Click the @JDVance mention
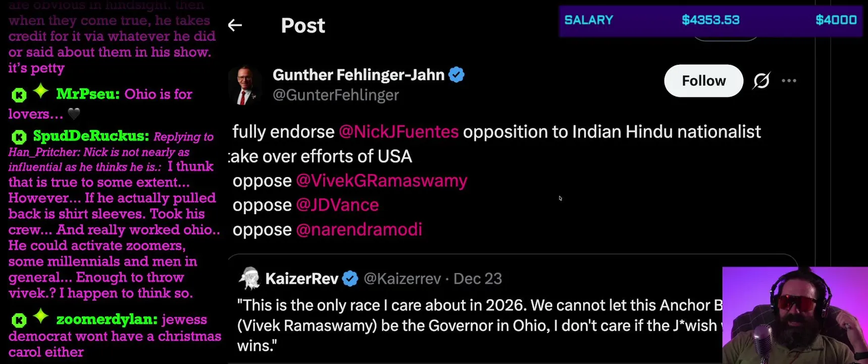This screenshot has width=868, height=364. (337, 205)
